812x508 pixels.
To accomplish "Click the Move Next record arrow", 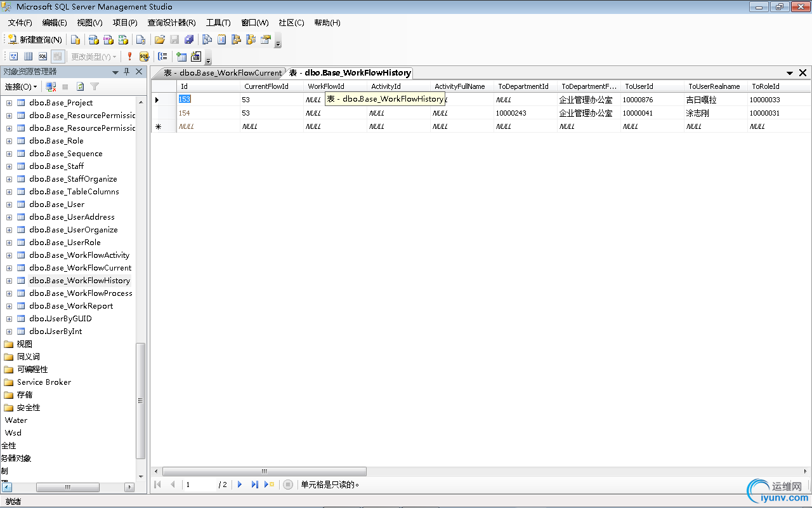I will point(240,485).
